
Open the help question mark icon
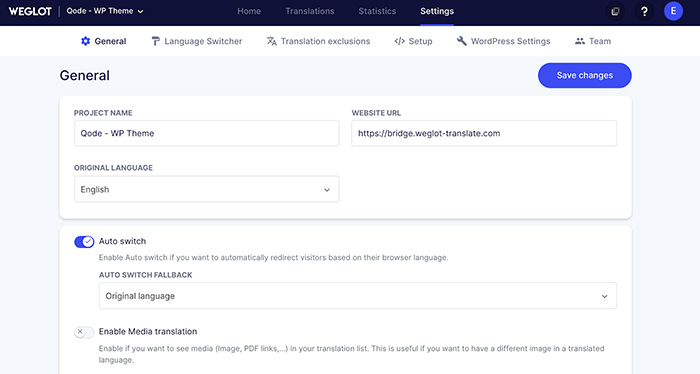pos(644,12)
